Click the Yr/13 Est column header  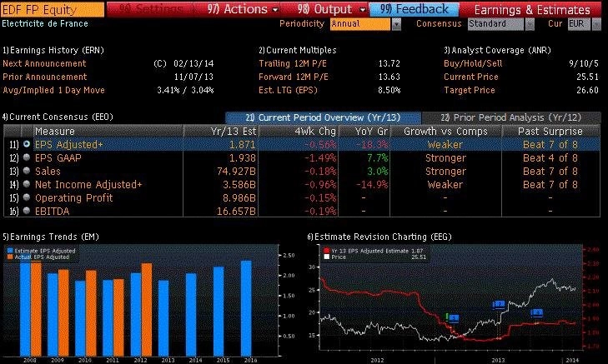[221, 132]
